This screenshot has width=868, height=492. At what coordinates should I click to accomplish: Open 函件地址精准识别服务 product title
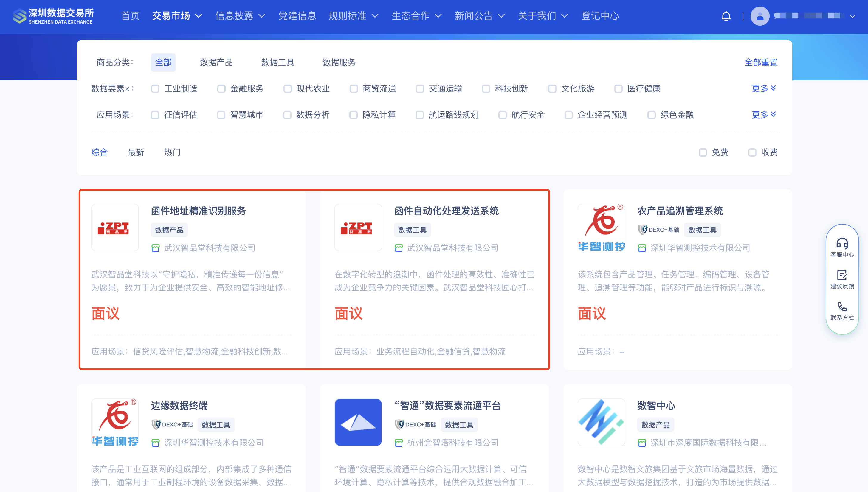tap(199, 211)
